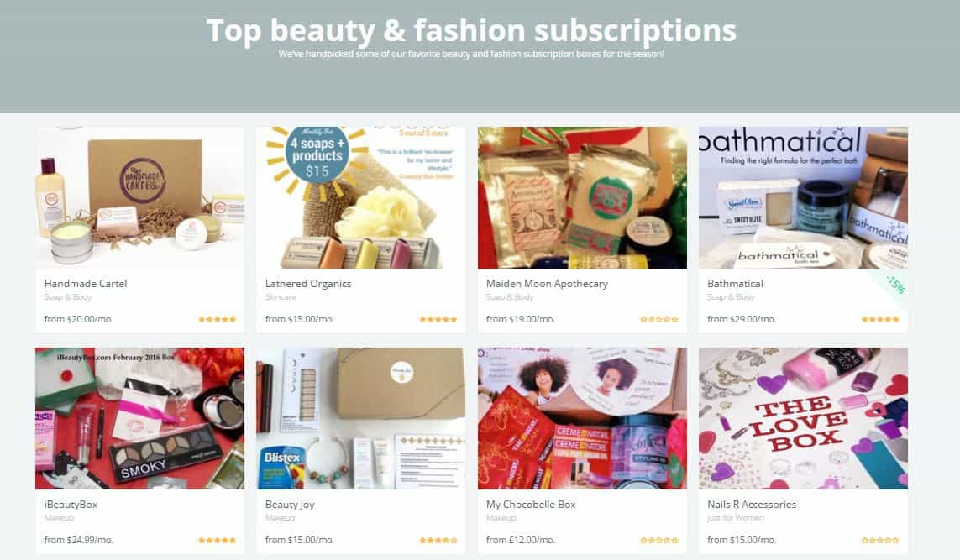Open the Handmade Cartel product image

click(139, 197)
